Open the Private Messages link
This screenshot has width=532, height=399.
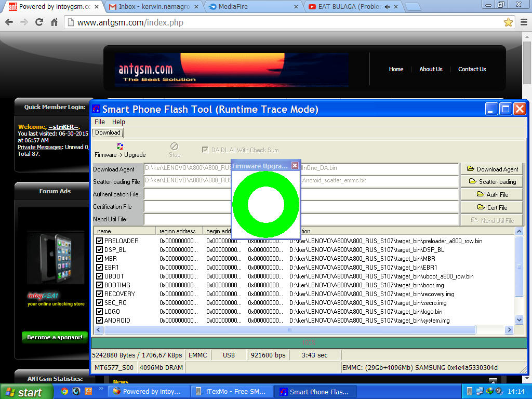40,147
